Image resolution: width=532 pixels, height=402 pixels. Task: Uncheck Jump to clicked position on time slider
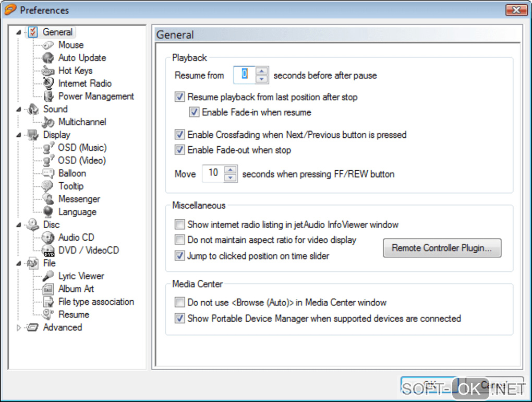[x=180, y=256]
